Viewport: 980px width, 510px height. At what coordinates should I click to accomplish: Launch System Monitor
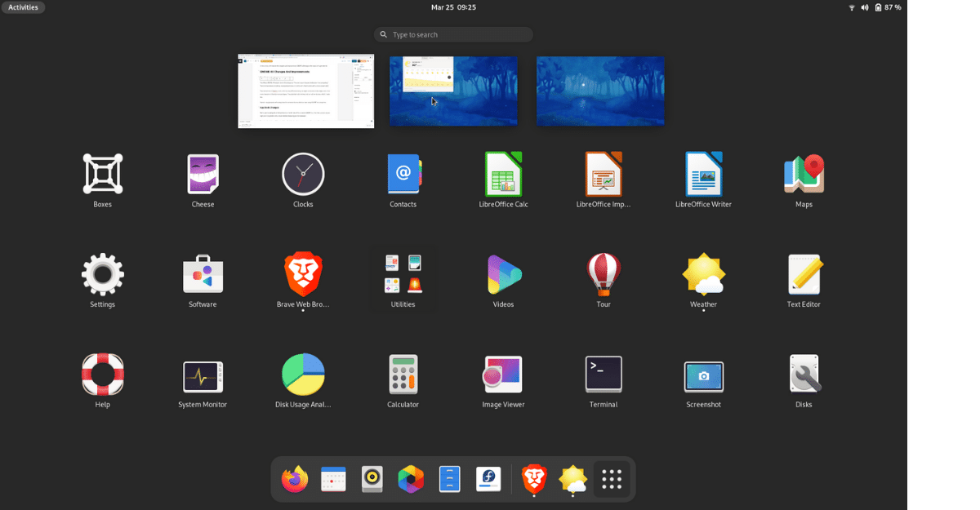pos(203,374)
